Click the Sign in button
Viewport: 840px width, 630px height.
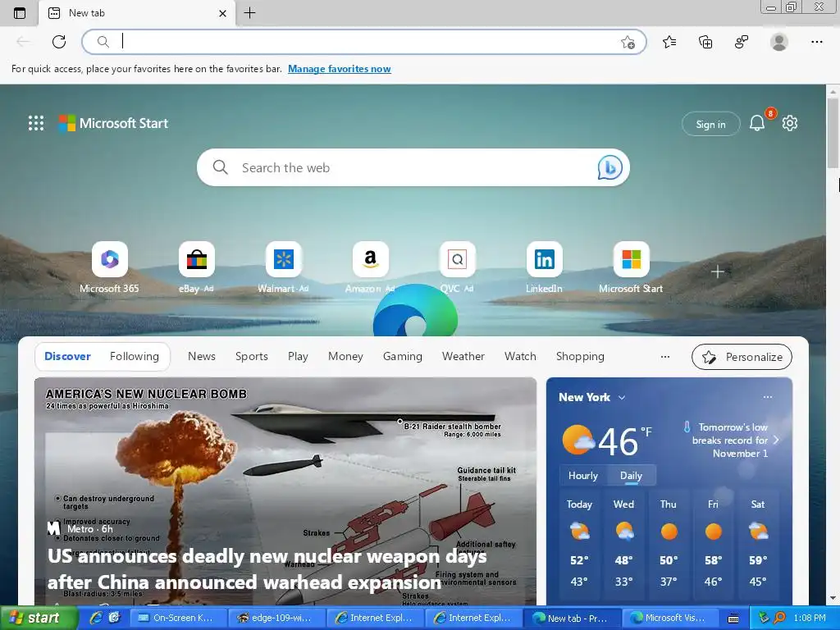(711, 125)
